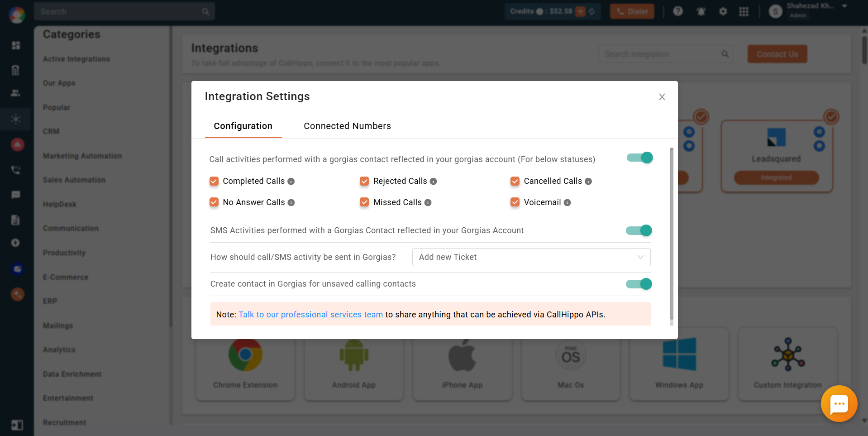Expand the user account dropdown arrow
Screen dimensions: 868x436
(x=844, y=6)
